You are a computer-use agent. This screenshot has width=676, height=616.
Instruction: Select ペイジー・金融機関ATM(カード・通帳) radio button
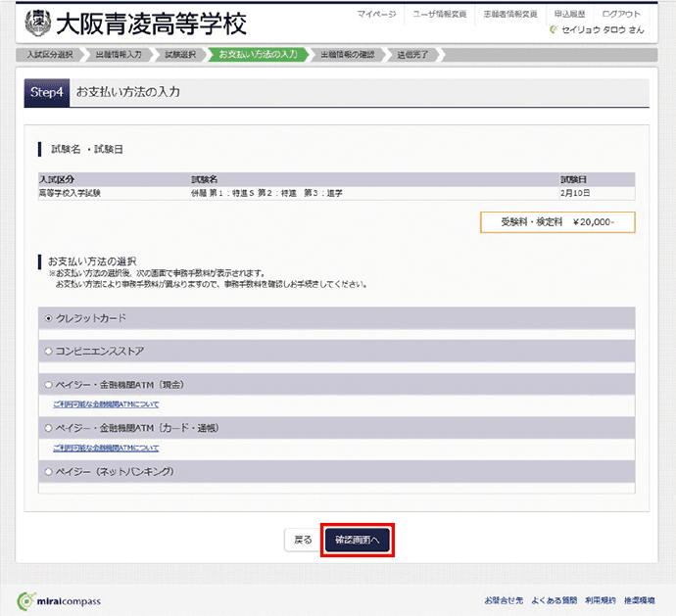point(49,428)
